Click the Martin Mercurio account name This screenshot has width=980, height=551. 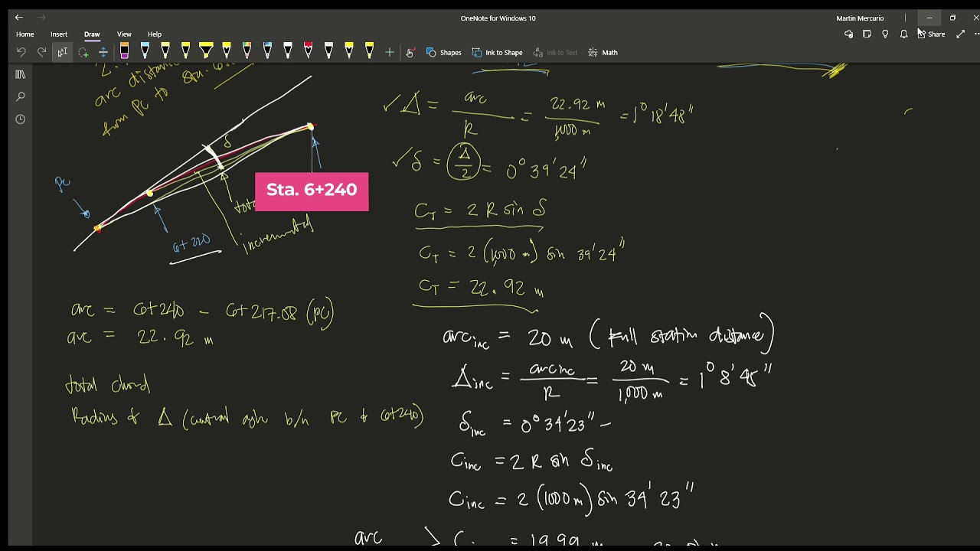pyautogui.click(x=860, y=18)
